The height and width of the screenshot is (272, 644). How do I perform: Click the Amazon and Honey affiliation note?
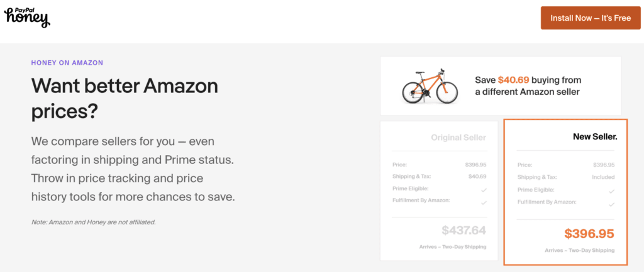click(x=93, y=222)
